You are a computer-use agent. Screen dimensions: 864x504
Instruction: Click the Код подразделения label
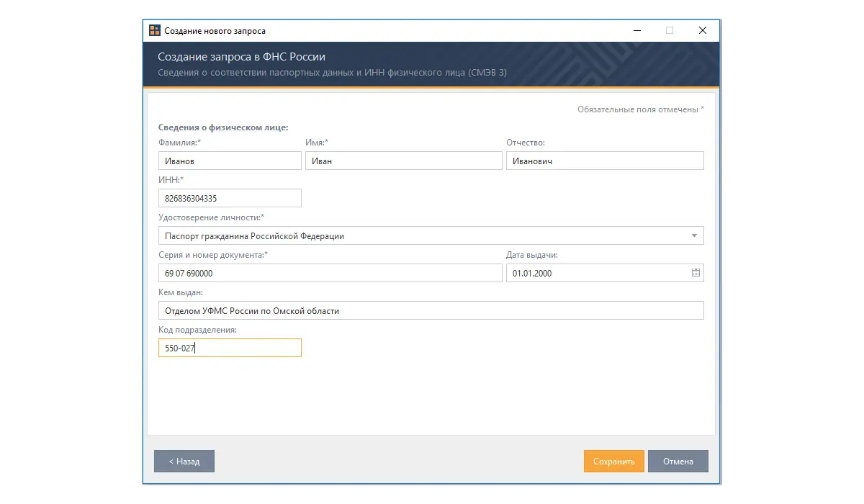pos(198,330)
